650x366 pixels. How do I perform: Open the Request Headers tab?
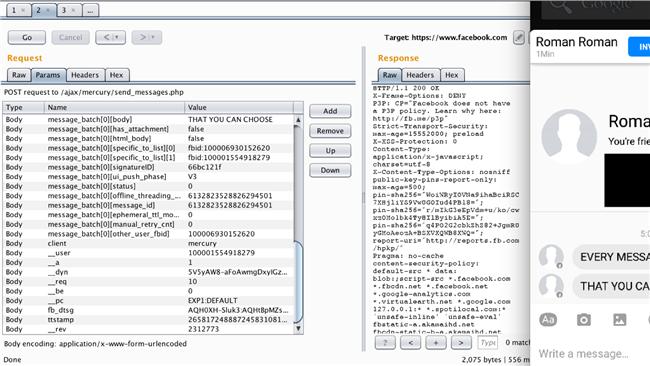85,75
